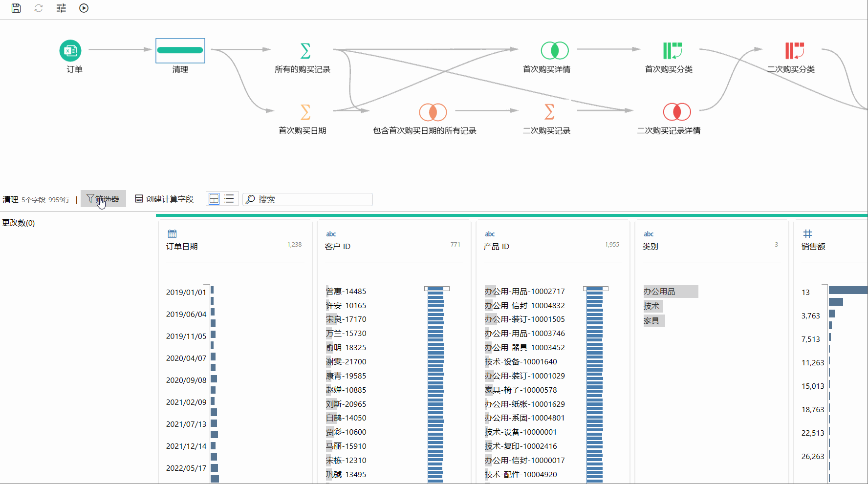Screen dimensions: 868x484
Task: Click the refresh data icon
Action: (39, 8)
